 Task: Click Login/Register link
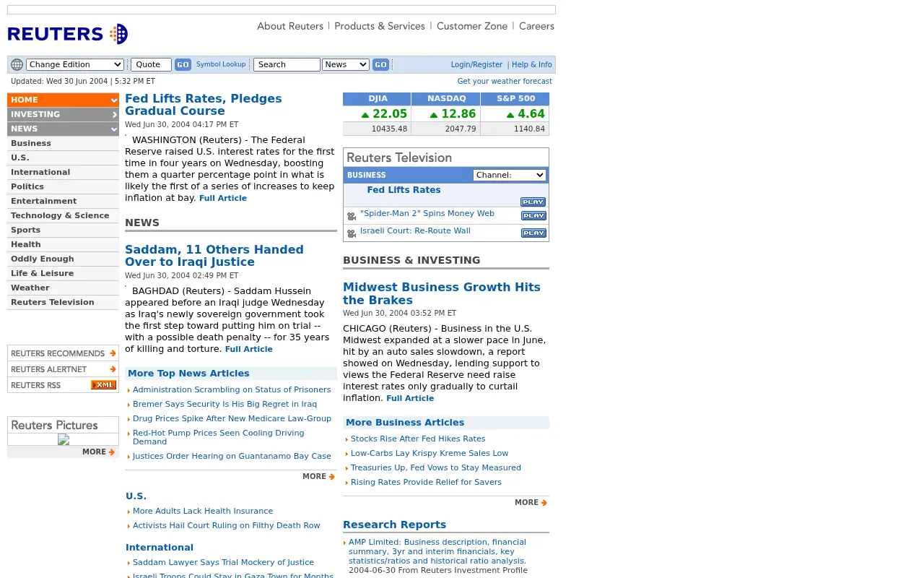tap(476, 65)
